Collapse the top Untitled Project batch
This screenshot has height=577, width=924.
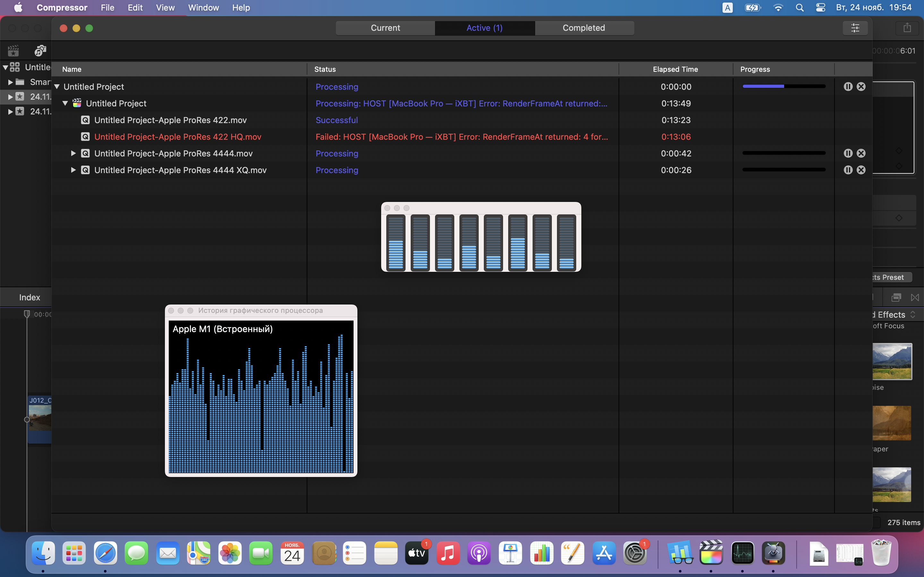[x=57, y=87]
